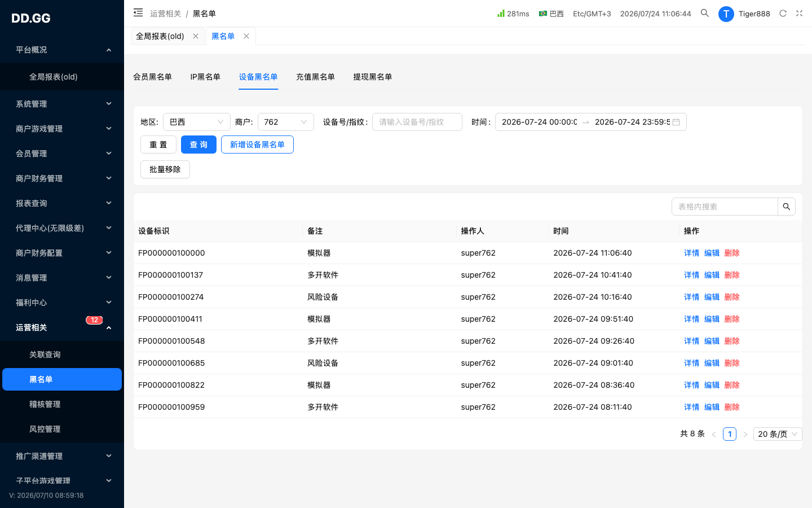Image resolution: width=812 pixels, height=508 pixels.
Task: Expand the 会员管理 menu
Action: [x=62, y=154]
